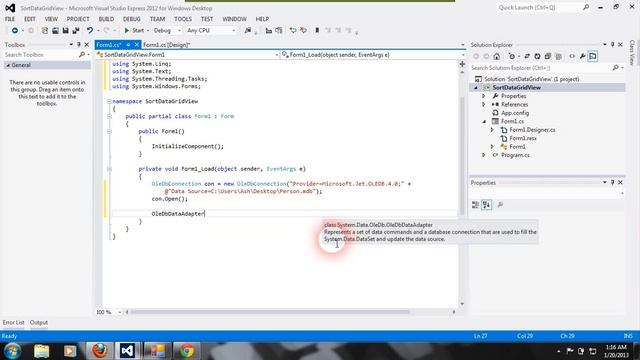Open the Form1_Load member dropdown
Viewport: 640px width, 360px height.
click(x=373, y=55)
